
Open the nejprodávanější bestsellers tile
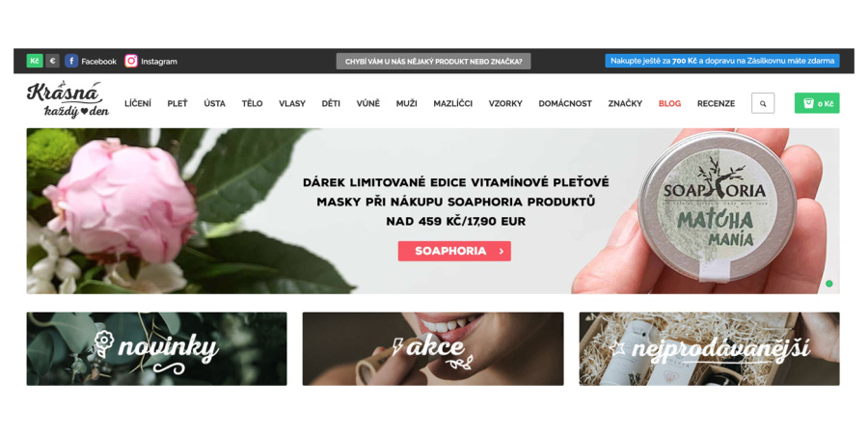click(x=709, y=349)
